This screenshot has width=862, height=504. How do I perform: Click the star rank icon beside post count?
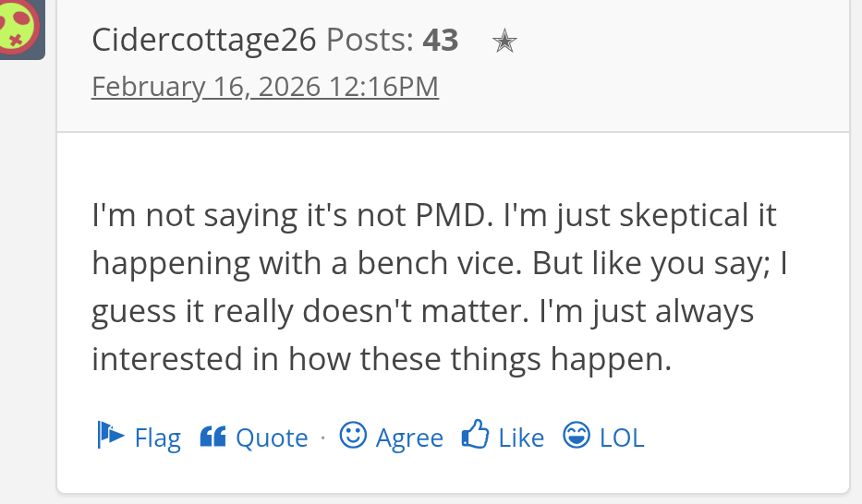coord(504,42)
